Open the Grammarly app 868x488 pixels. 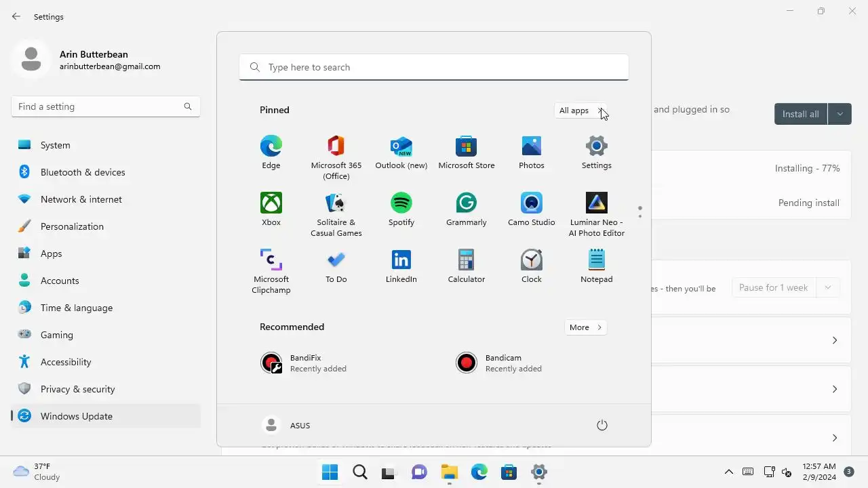coord(467,209)
